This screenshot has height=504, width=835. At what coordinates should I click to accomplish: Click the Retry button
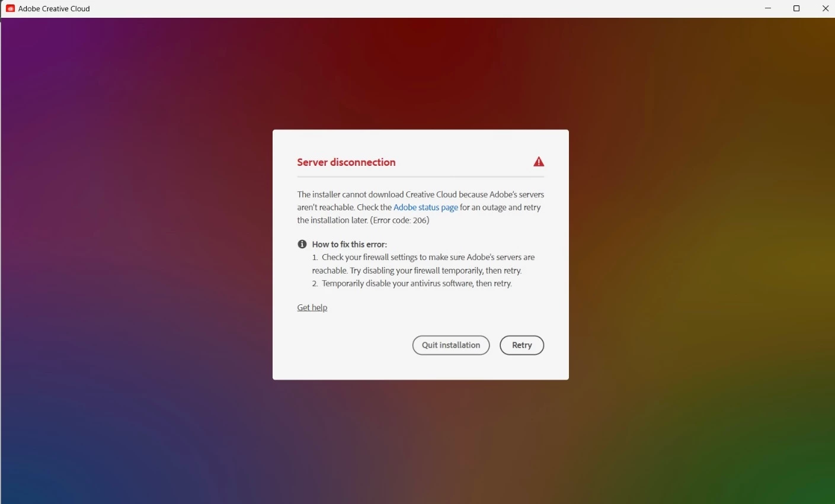[x=522, y=345]
